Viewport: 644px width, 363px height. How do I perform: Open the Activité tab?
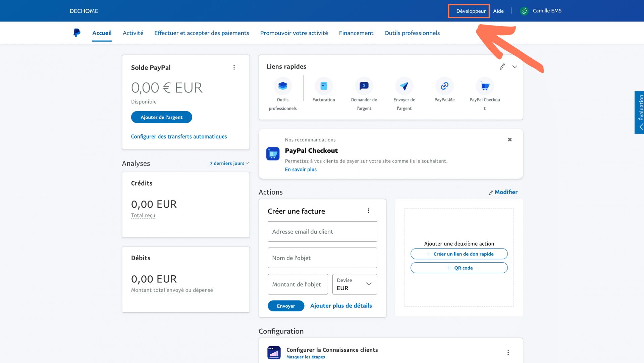click(133, 33)
